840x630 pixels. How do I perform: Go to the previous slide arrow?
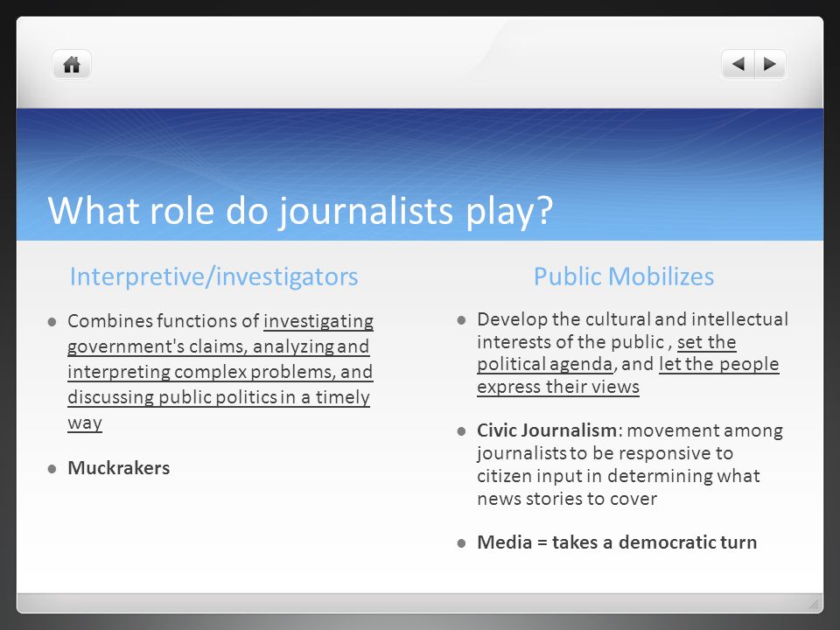coord(738,64)
